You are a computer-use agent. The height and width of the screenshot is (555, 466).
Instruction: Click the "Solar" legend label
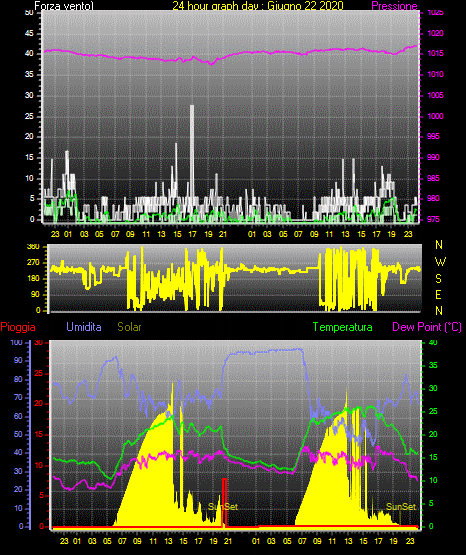(x=129, y=327)
